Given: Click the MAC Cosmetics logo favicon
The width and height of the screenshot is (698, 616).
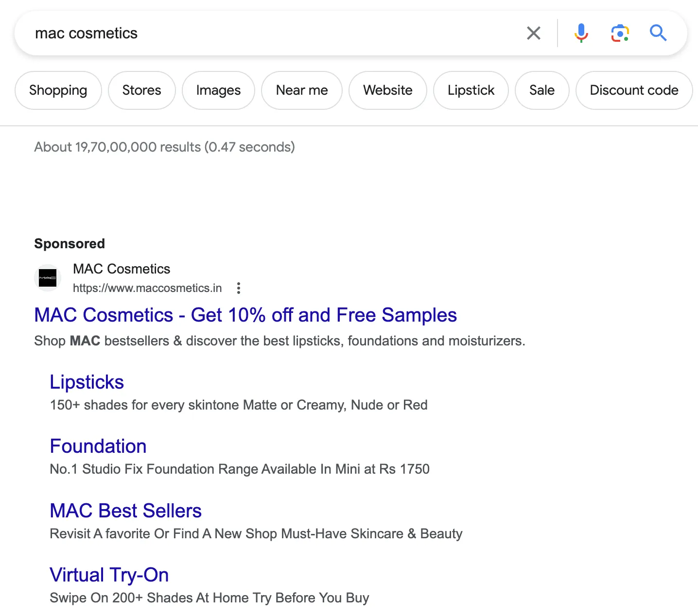Looking at the screenshot, I should [48, 278].
